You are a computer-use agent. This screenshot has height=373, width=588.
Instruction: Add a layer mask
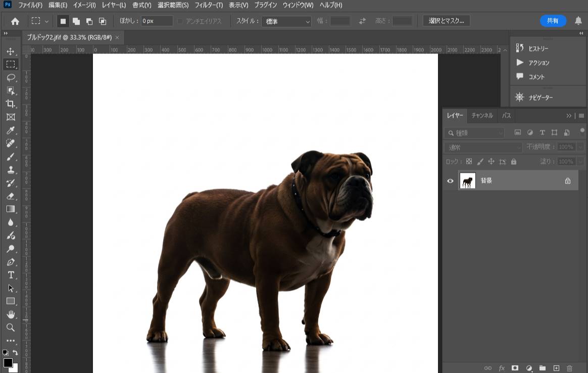515,368
